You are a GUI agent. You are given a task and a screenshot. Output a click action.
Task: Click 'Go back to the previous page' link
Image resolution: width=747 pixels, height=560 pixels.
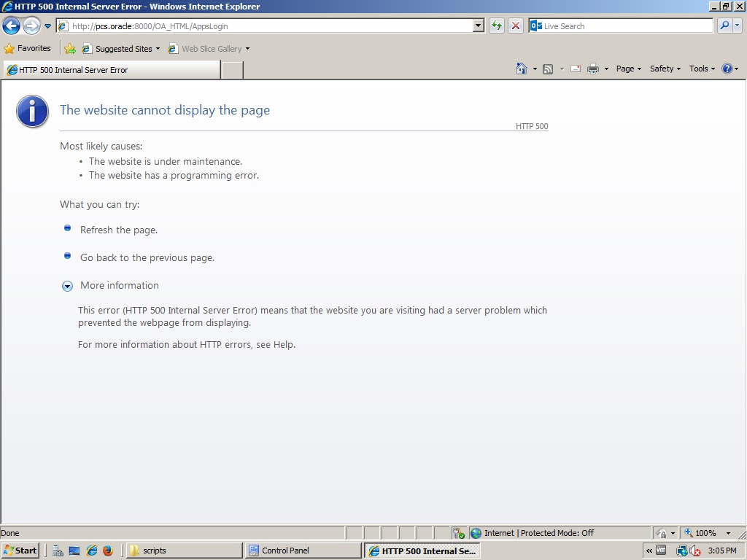[147, 258]
